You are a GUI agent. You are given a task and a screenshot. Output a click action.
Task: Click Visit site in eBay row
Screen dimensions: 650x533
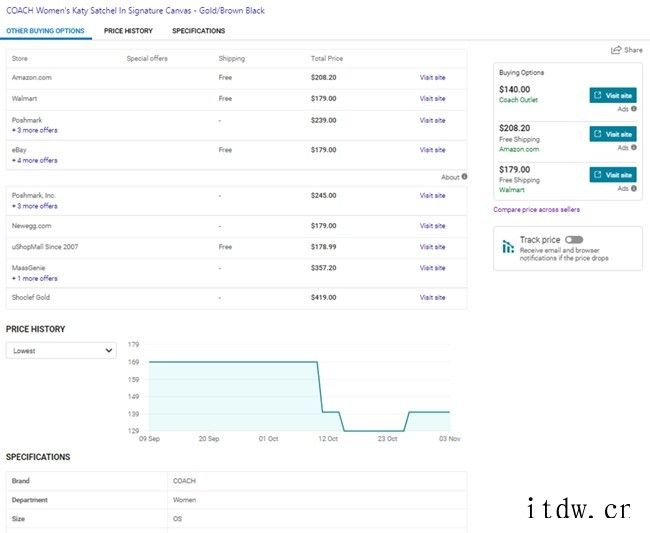[x=432, y=150]
